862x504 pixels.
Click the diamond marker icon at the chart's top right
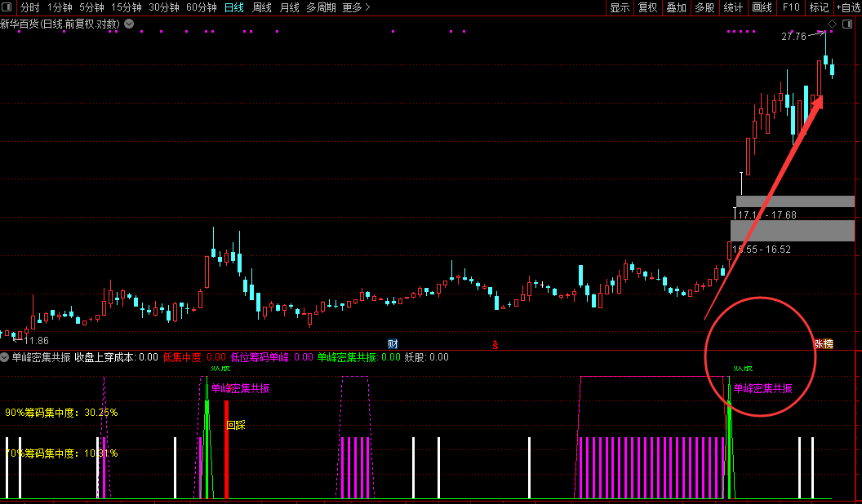coord(833,24)
